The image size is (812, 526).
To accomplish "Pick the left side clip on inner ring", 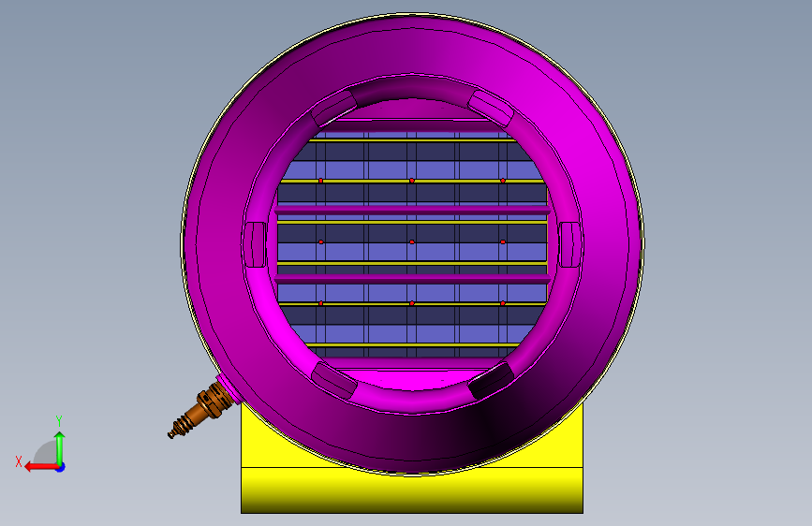I will pos(255,244).
